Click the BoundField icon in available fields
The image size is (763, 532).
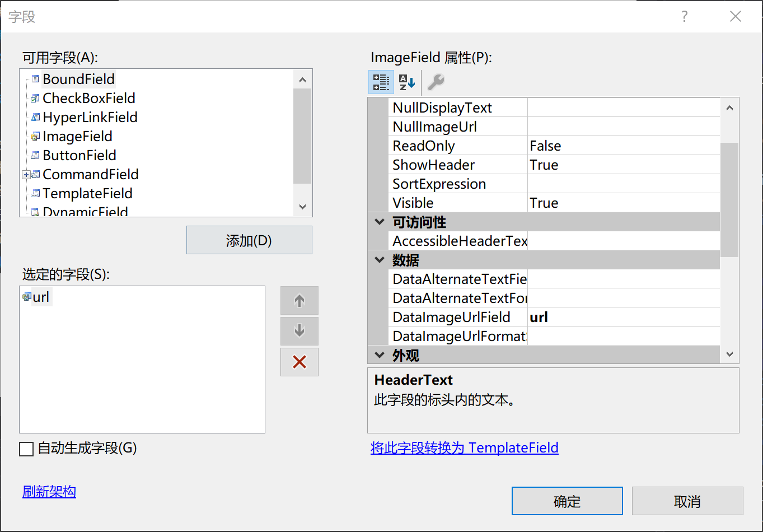35,79
